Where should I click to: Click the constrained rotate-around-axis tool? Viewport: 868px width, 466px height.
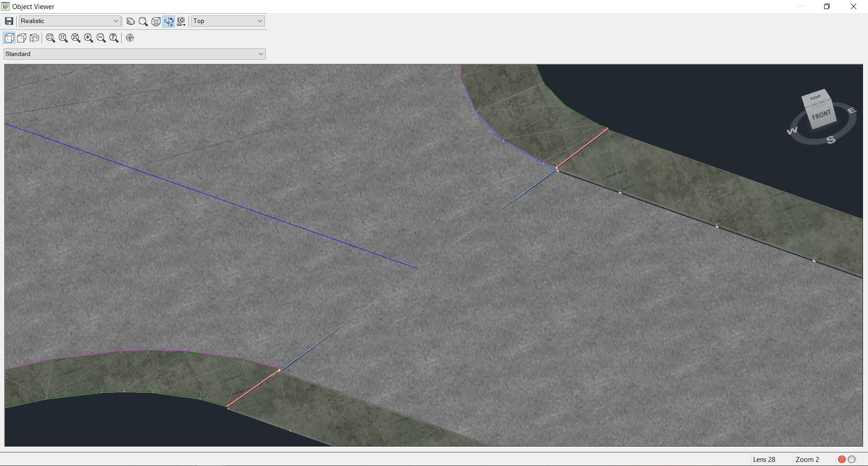[x=169, y=21]
